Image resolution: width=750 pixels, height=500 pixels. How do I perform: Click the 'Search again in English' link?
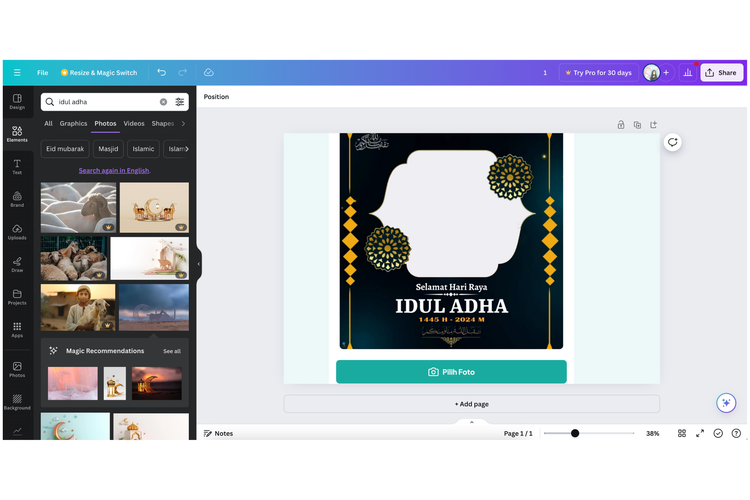coord(114,170)
